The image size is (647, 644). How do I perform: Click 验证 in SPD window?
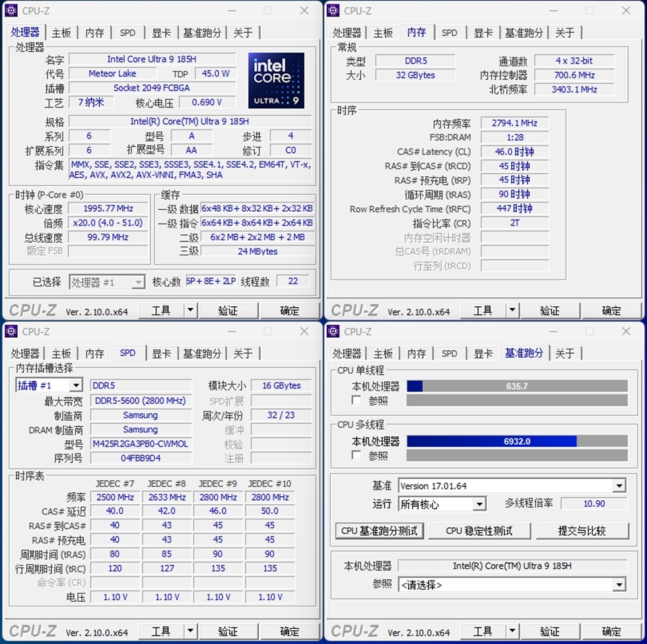(x=228, y=631)
